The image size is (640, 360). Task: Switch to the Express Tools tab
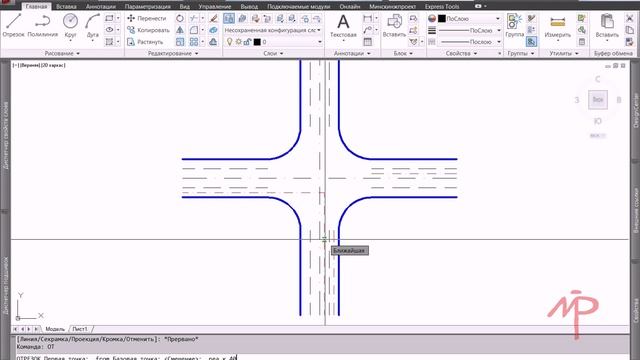(442, 7)
